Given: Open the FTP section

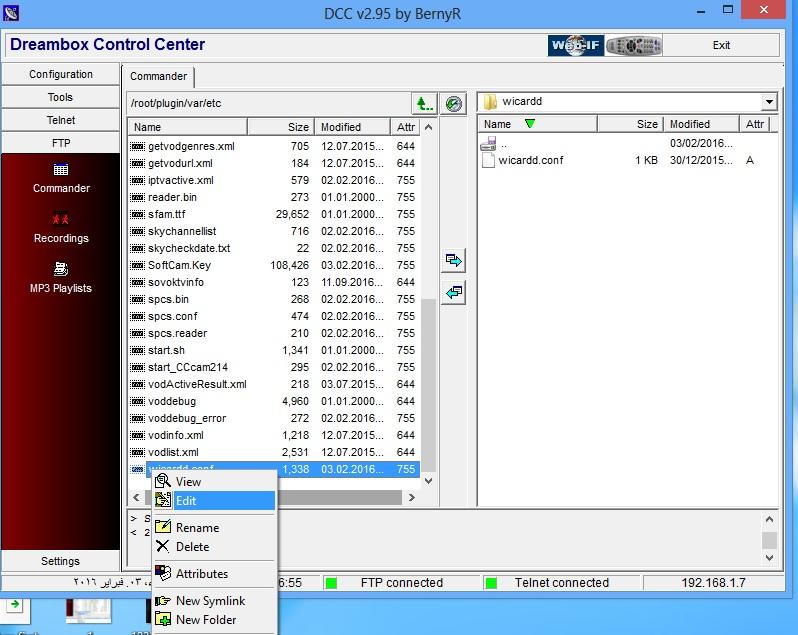Looking at the screenshot, I should coord(61,143).
